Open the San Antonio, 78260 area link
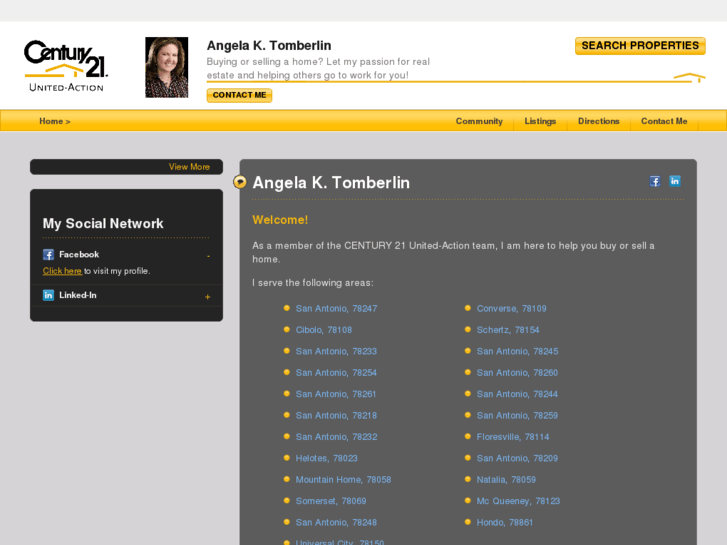This screenshot has height=545, width=727. 517,372
